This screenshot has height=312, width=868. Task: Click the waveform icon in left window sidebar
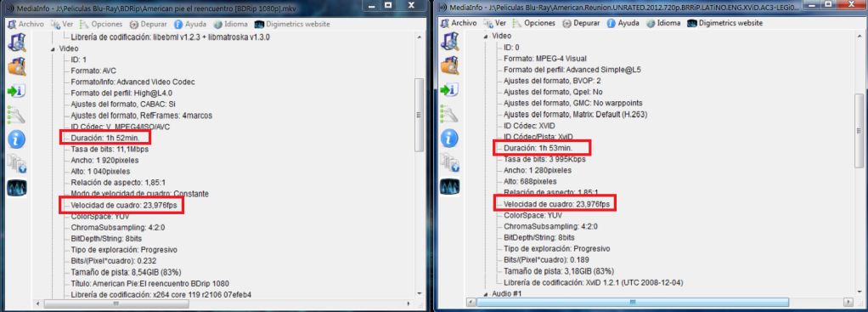[x=17, y=188]
